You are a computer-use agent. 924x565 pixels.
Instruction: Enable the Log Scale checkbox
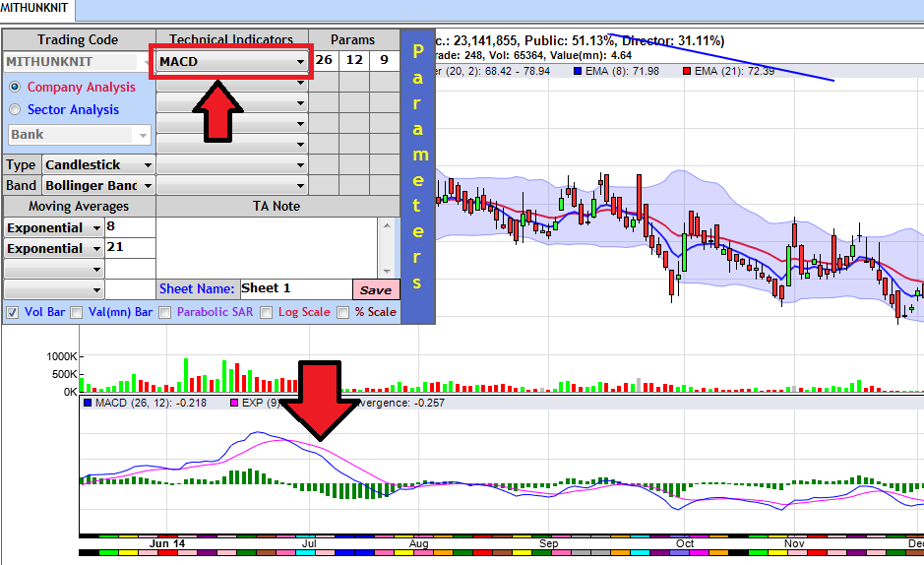[266, 312]
